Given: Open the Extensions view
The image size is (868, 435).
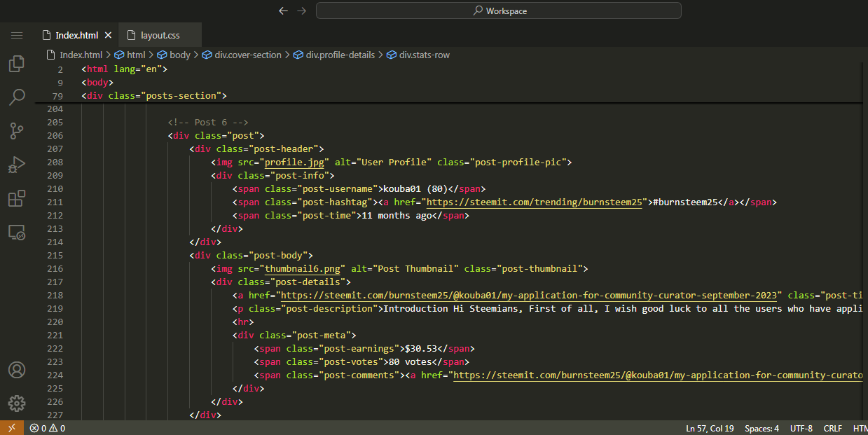Looking at the screenshot, I should tap(17, 198).
